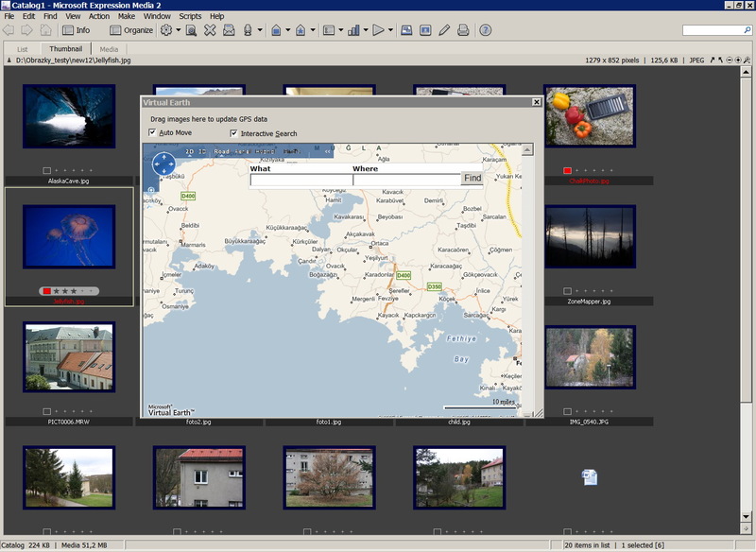Click the light table icon before the pencil
Screen dimensions: 756x552
coord(406,30)
